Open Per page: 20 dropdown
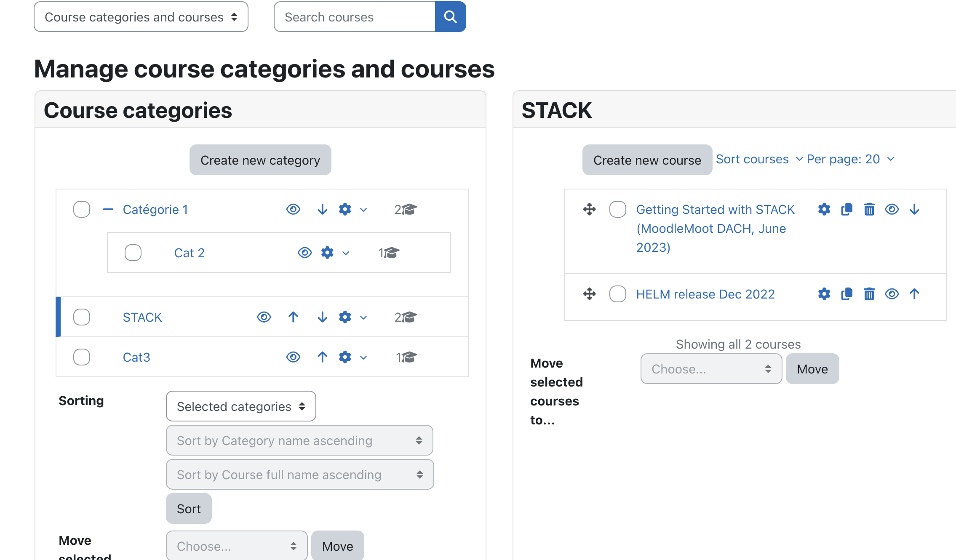The width and height of the screenshot is (956, 560). 851,159
